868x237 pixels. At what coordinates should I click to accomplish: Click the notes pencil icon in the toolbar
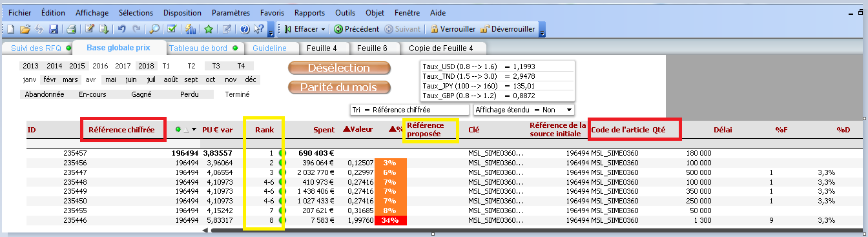[x=227, y=29]
